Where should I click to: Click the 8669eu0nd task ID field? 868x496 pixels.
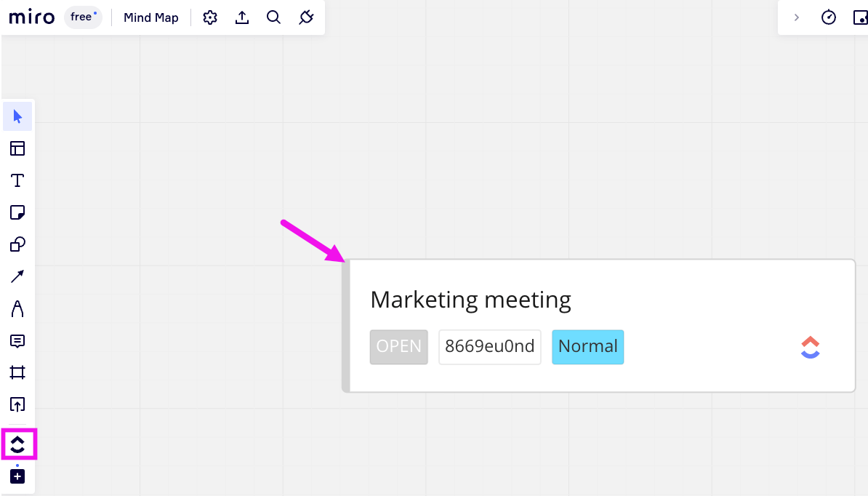pos(489,347)
